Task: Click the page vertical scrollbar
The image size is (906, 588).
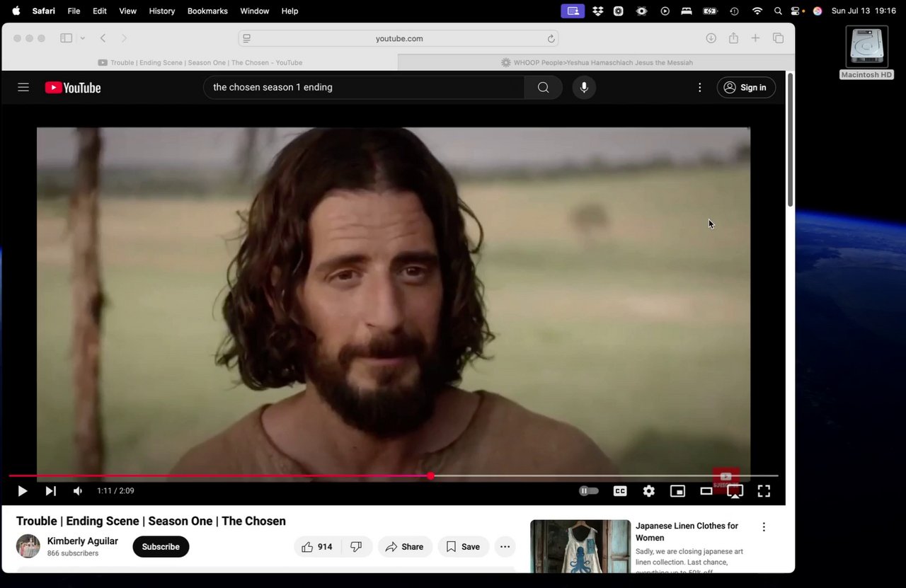Action: tap(790, 140)
